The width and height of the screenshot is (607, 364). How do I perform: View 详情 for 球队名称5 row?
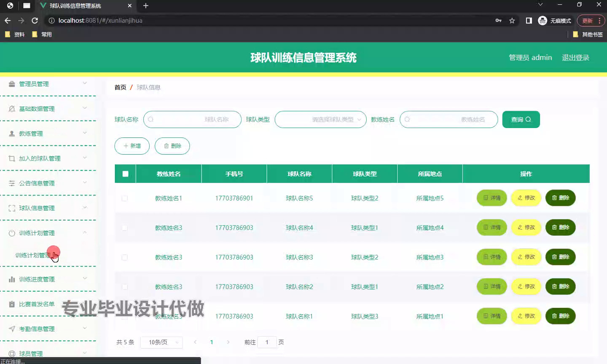pos(492,198)
